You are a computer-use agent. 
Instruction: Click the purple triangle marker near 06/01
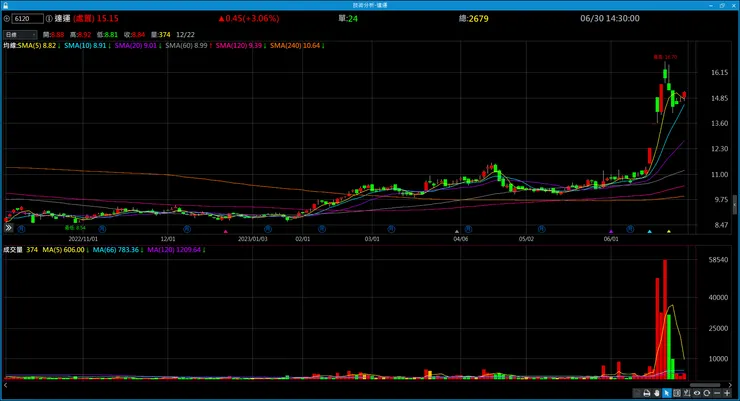pos(611,231)
